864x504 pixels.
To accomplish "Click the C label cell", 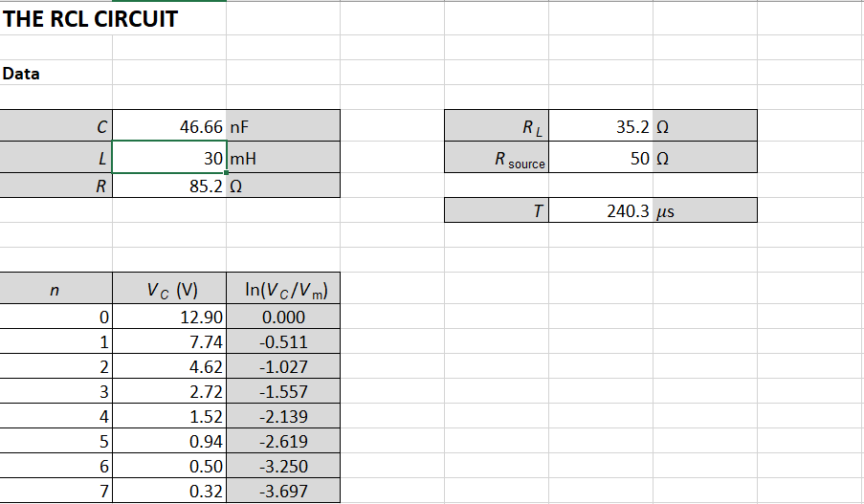I will point(55,126).
